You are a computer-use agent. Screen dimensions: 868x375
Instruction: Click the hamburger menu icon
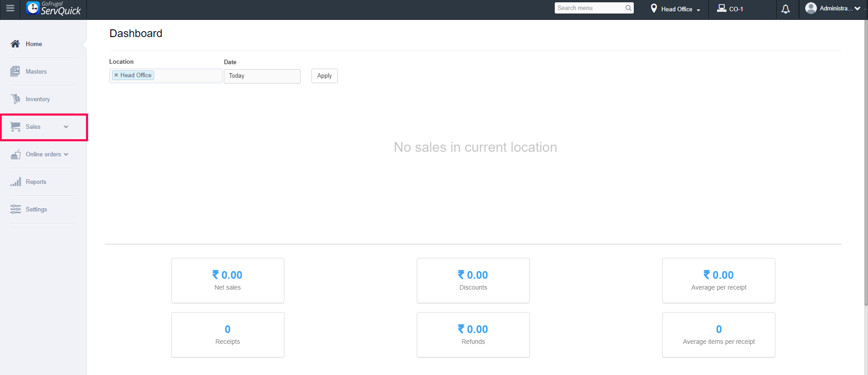pyautogui.click(x=10, y=8)
